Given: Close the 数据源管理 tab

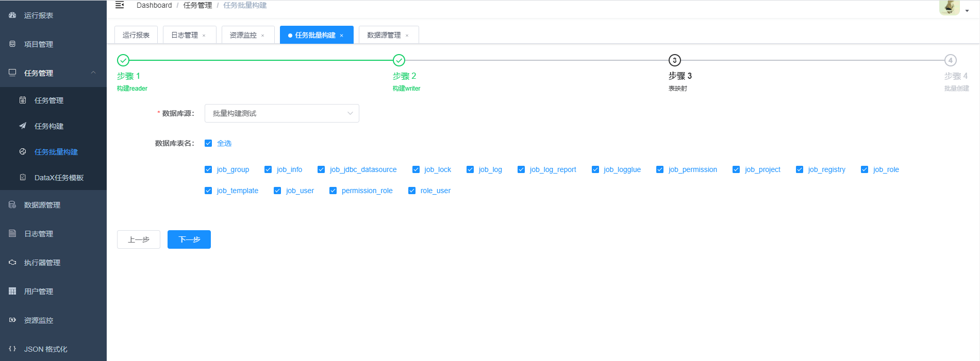Looking at the screenshot, I should 407,36.
